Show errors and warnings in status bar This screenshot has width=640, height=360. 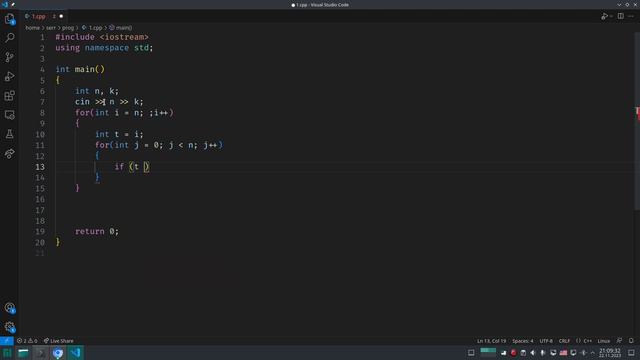27,341
